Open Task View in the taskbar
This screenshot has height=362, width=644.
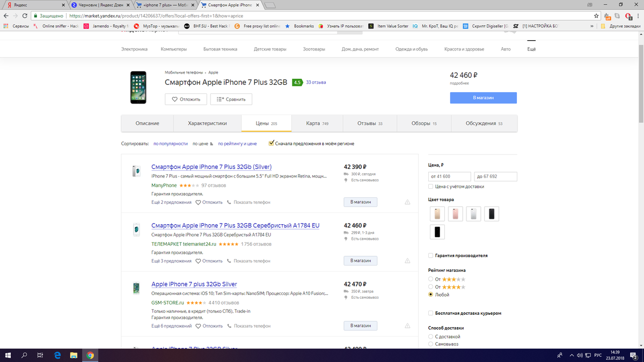(x=40, y=355)
